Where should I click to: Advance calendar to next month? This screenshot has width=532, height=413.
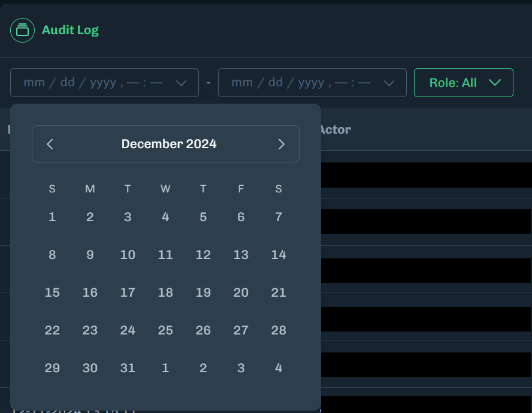click(281, 144)
